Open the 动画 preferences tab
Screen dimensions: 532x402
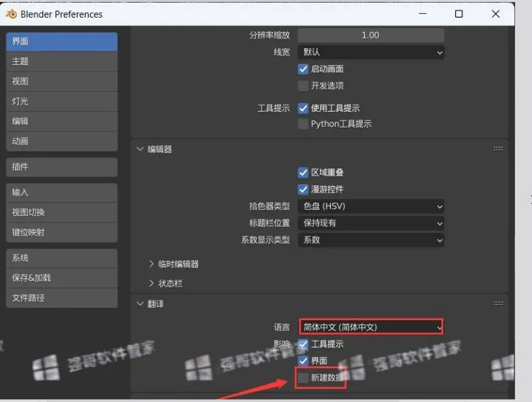click(x=62, y=141)
